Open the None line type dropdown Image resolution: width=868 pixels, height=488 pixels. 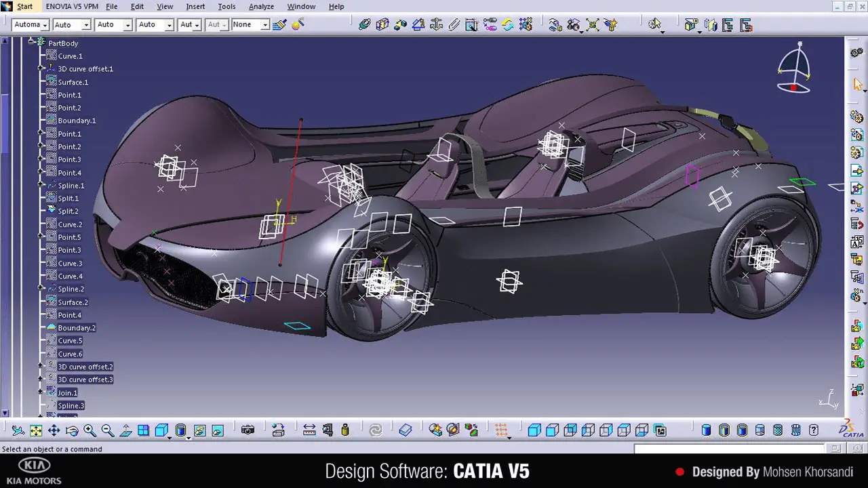point(264,24)
